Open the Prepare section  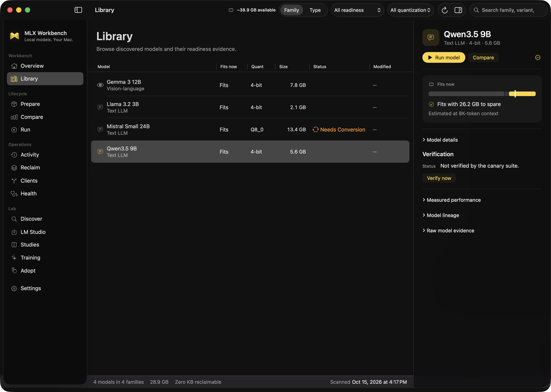(x=45, y=104)
